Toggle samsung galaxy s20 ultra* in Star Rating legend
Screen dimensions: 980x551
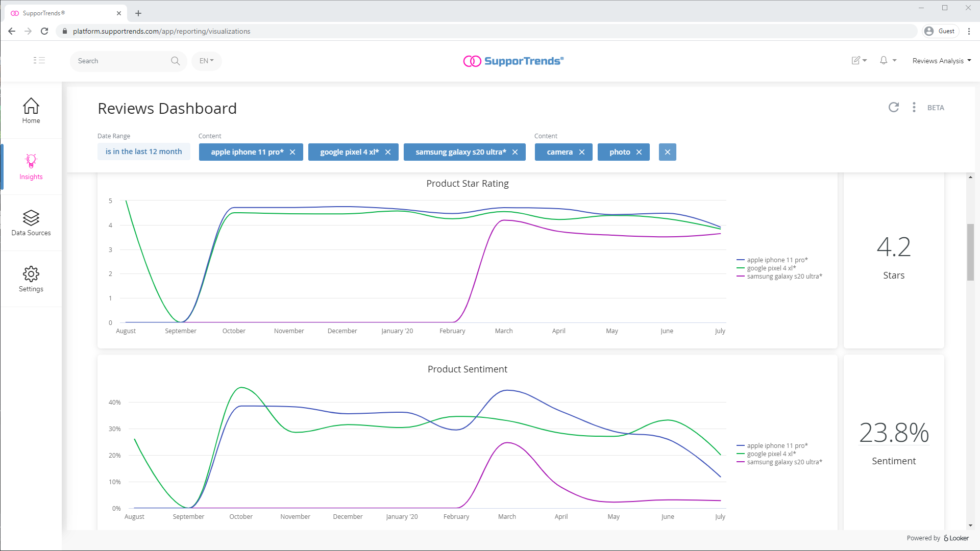coord(779,276)
